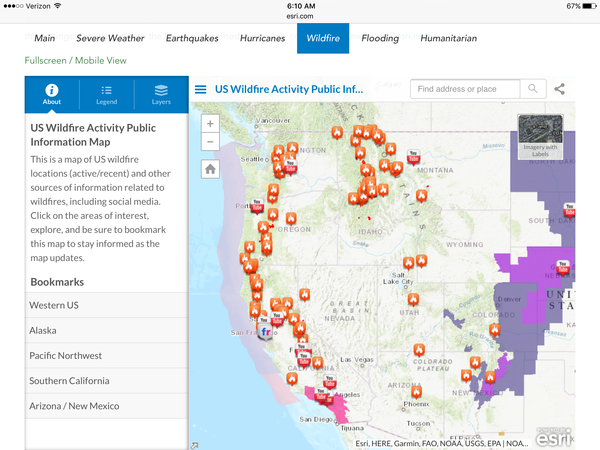
Task: Select the Southern California bookmark
Action: coord(70,381)
